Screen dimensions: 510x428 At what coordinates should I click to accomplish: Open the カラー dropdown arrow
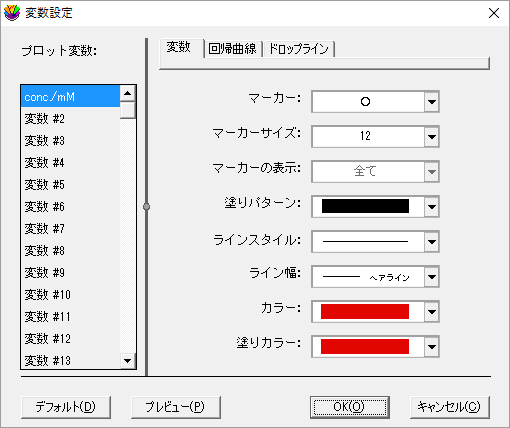coord(432,312)
